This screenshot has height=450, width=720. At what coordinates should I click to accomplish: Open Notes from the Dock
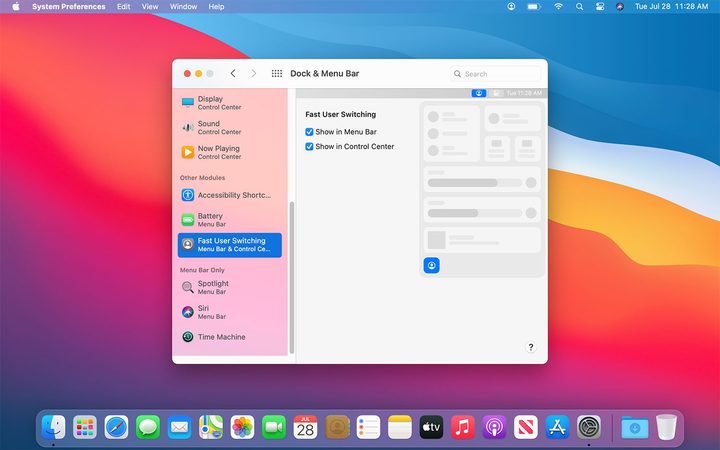(x=400, y=427)
